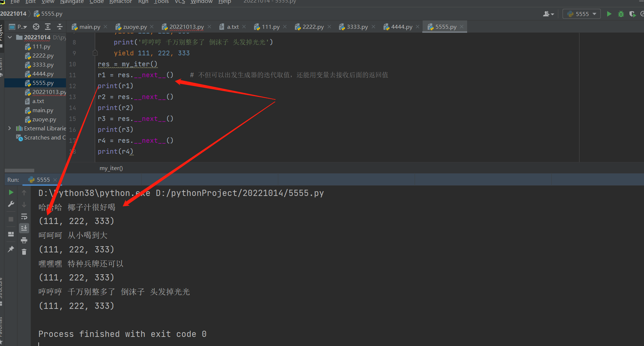Run the 5555 configuration with the green play icon in the top toolbar

609,14
